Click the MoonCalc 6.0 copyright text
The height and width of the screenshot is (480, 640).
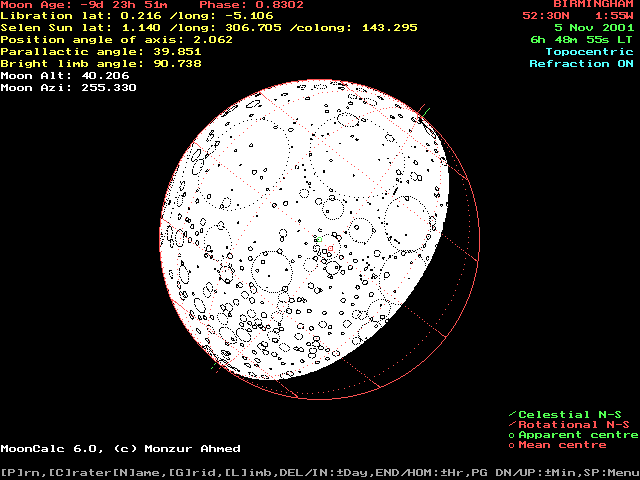point(120,449)
